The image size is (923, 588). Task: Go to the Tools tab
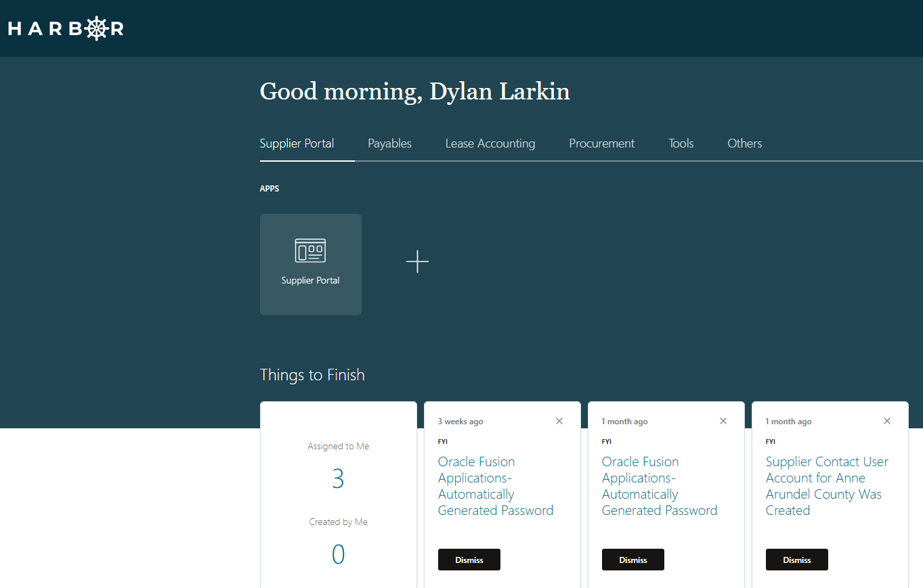[681, 143]
